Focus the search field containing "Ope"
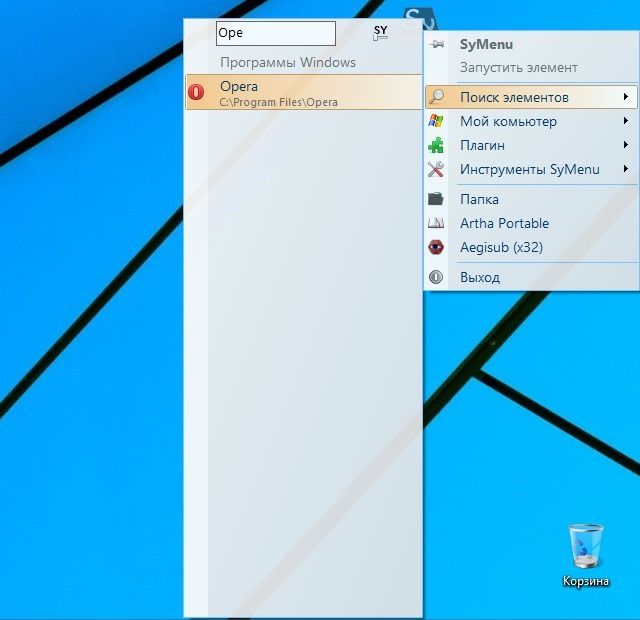 click(x=275, y=33)
